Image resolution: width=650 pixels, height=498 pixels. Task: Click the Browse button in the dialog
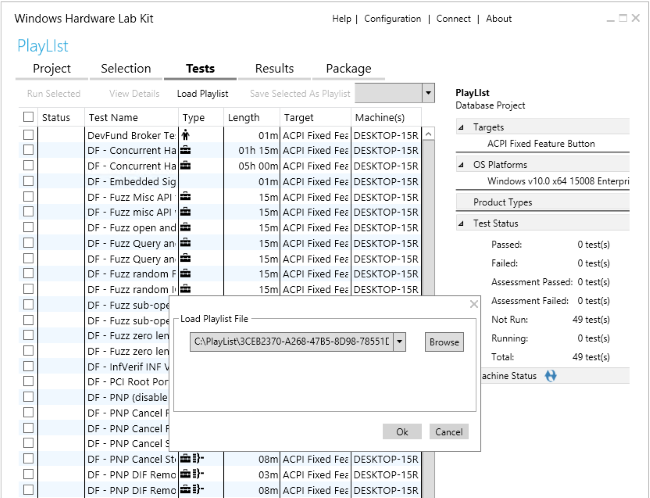444,342
